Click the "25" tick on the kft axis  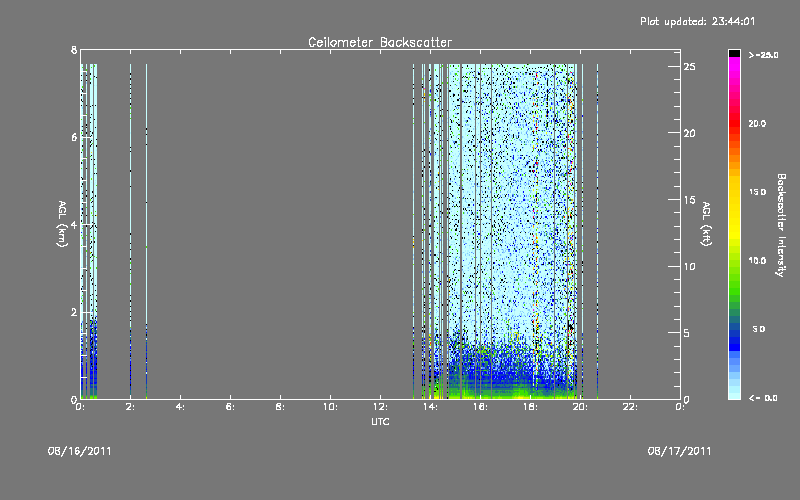click(689, 67)
